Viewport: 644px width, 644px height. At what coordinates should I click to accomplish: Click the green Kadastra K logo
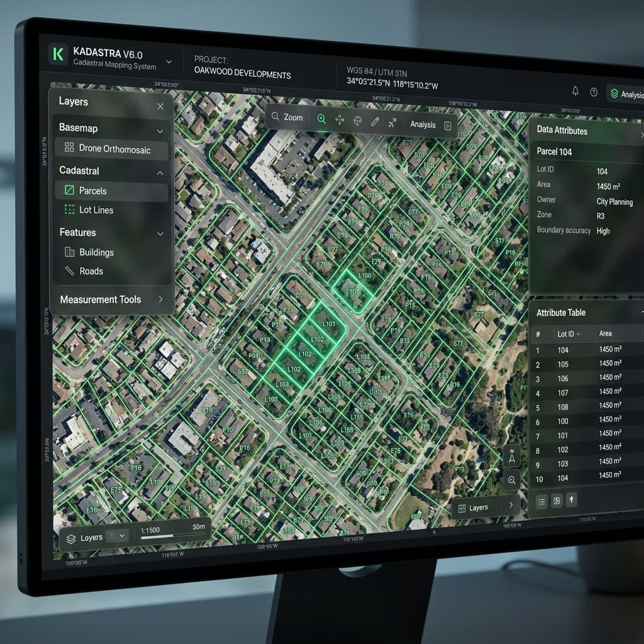click(58, 54)
